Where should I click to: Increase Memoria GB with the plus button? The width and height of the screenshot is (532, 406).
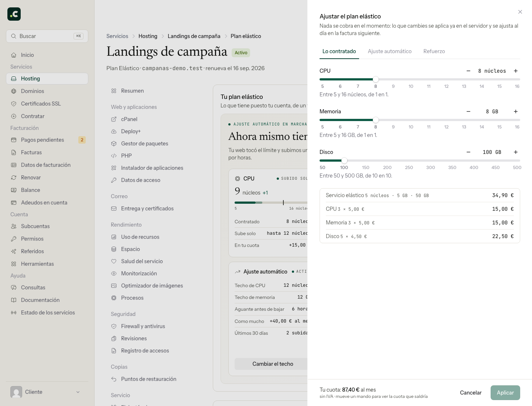[516, 111]
